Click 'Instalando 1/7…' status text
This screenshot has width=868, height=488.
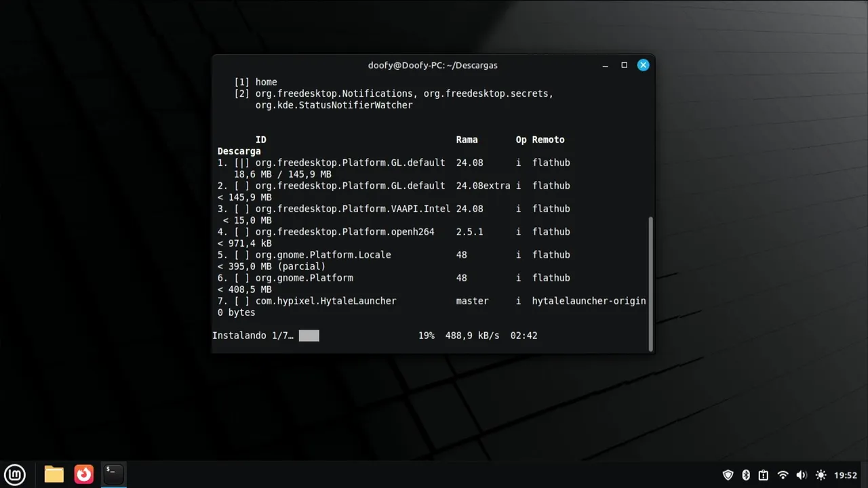253,335
